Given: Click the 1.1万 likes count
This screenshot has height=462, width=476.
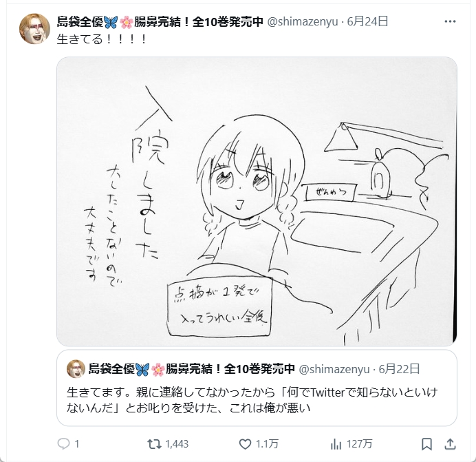Looking at the screenshot, I should [267, 444].
